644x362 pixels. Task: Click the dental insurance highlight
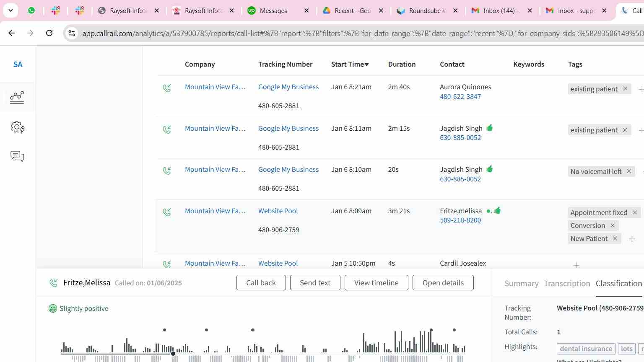pos(586,349)
